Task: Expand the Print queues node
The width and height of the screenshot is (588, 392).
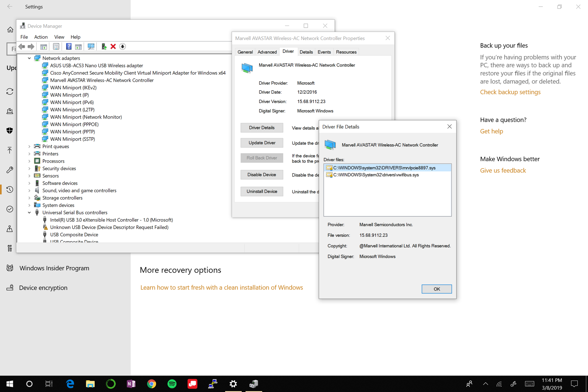Action: click(x=29, y=146)
